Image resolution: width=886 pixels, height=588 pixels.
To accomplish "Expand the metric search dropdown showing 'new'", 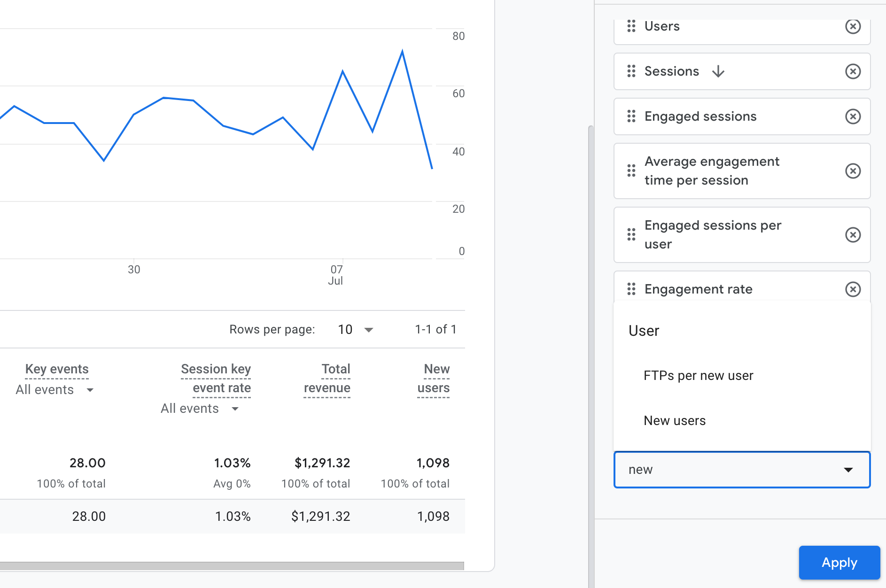I will (847, 470).
